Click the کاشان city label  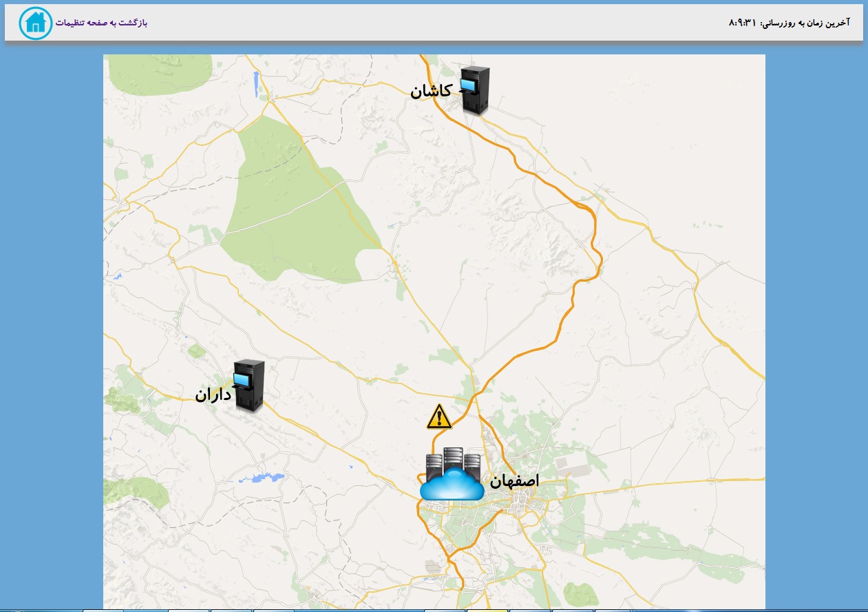coord(431,91)
